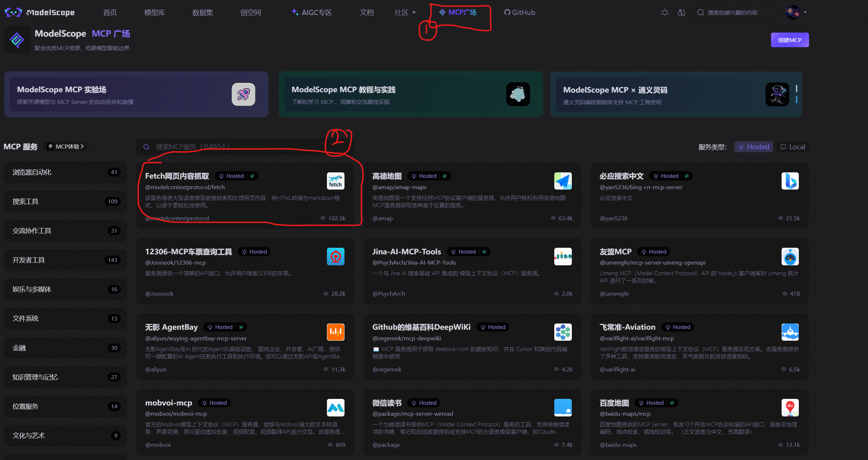Toggle the light/dark theme sun icon
The width and height of the screenshot is (868, 460).
pyautogui.click(x=664, y=12)
